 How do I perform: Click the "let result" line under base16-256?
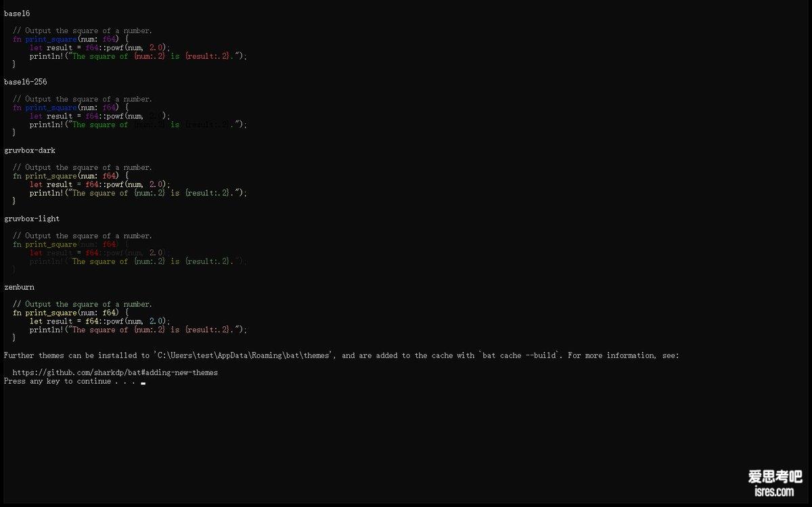100,116
